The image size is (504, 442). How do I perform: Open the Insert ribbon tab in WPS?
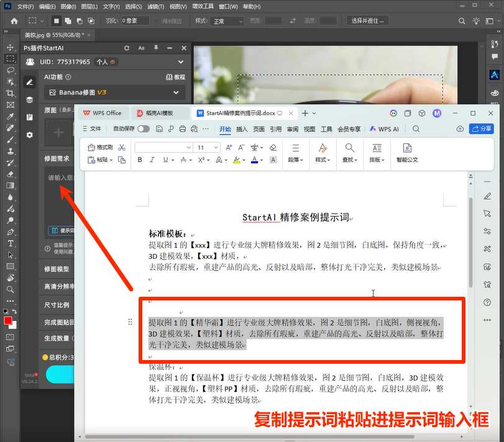242,129
